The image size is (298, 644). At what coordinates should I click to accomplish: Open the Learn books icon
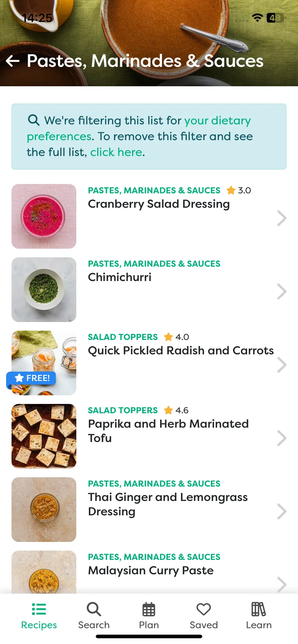[x=258, y=609]
